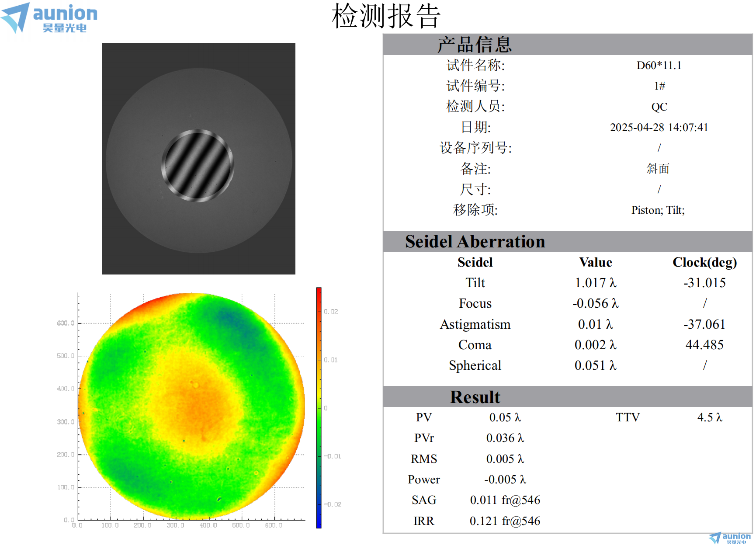This screenshot has height=549, width=756.
Task: Click the 备注 label
Action: coord(475,169)
